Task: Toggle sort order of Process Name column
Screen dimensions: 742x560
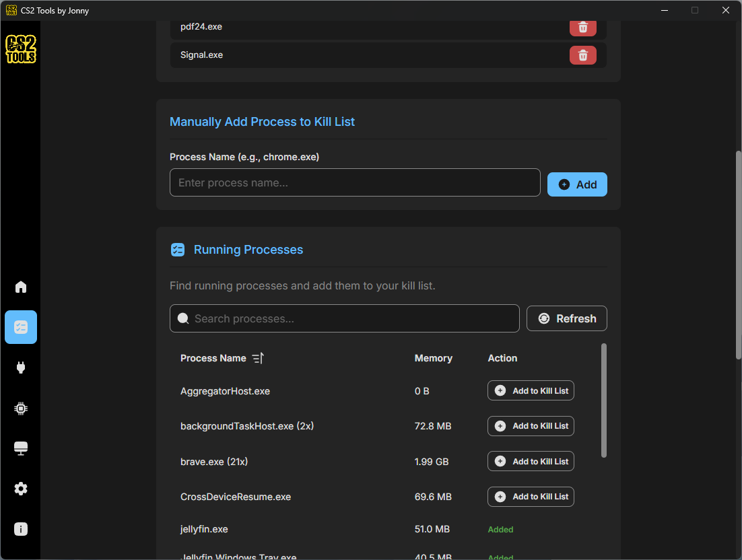Action: coord(257,358)
